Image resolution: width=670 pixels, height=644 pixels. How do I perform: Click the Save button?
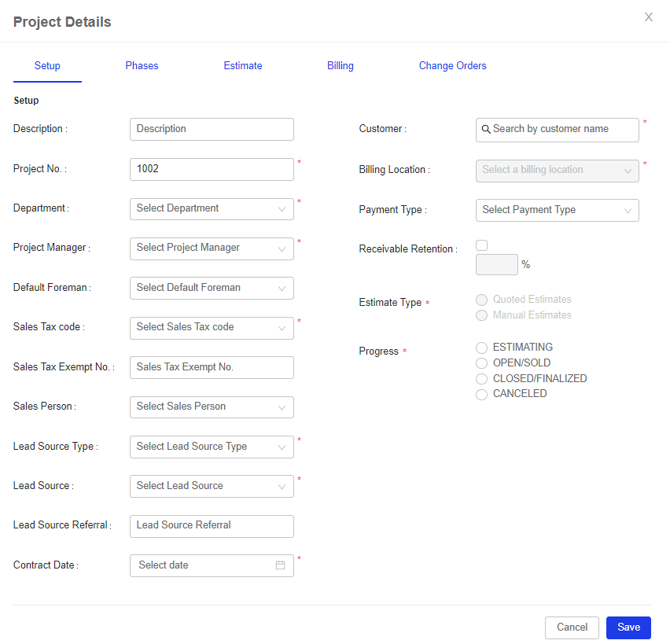pos(630,628)
